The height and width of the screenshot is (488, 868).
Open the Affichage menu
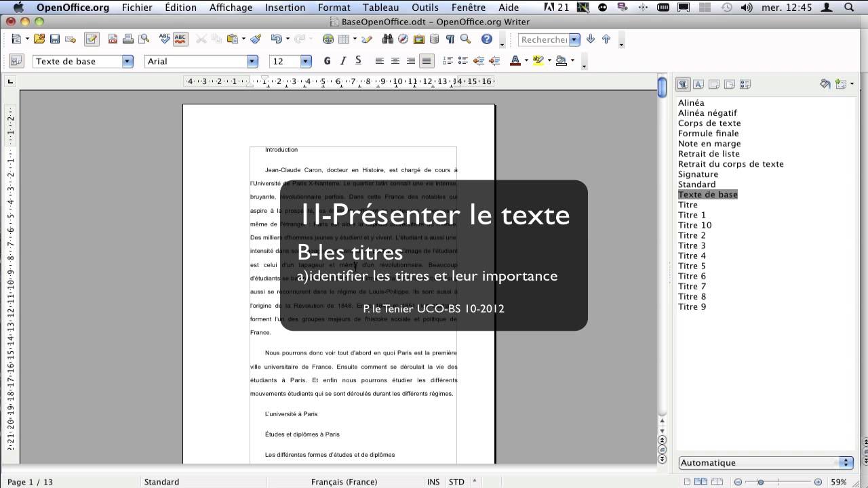tap(231, 7)
